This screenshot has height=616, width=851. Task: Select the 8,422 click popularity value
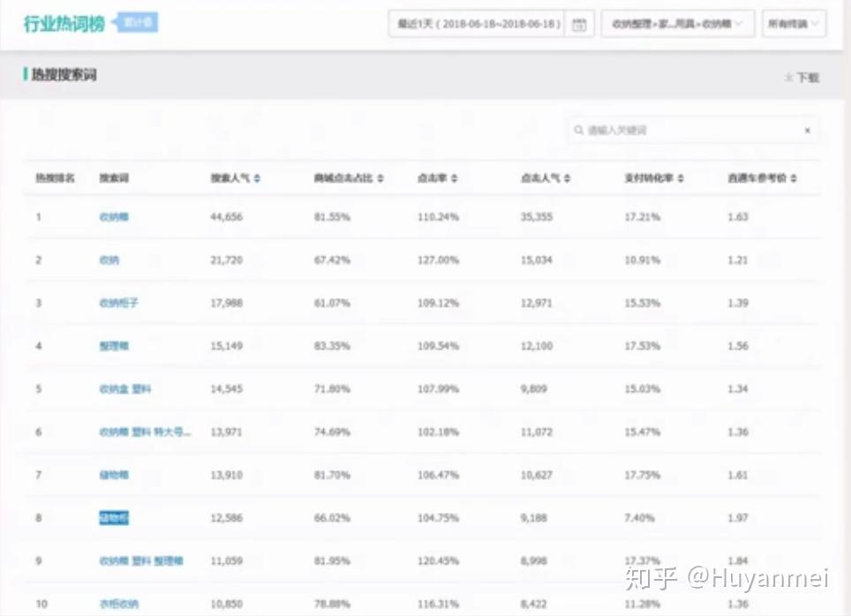click(534, 604)
